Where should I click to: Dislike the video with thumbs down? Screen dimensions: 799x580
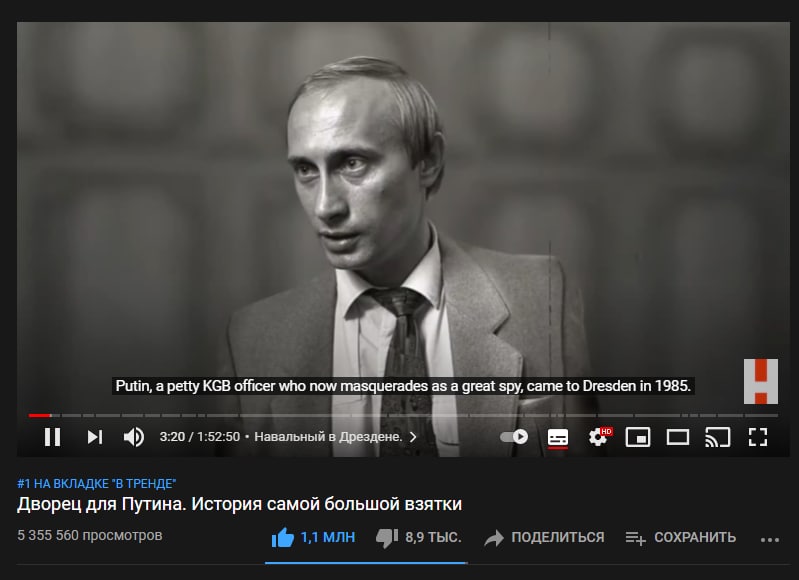(418, 537)
